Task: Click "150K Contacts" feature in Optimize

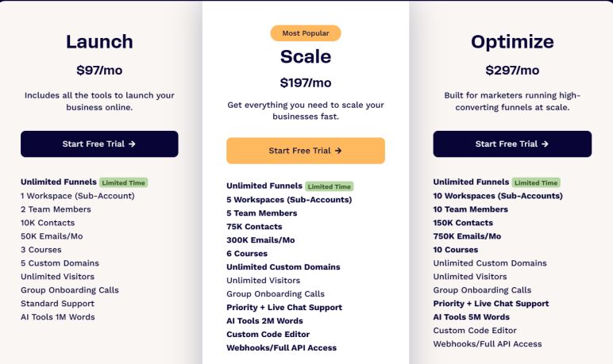Action: 463,223
